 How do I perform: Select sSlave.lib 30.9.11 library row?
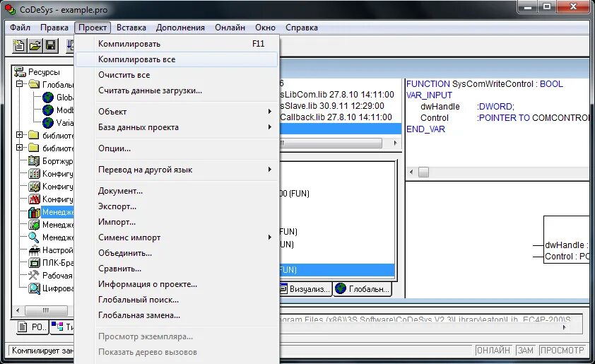pyautogui.click(x=341, y=106)
